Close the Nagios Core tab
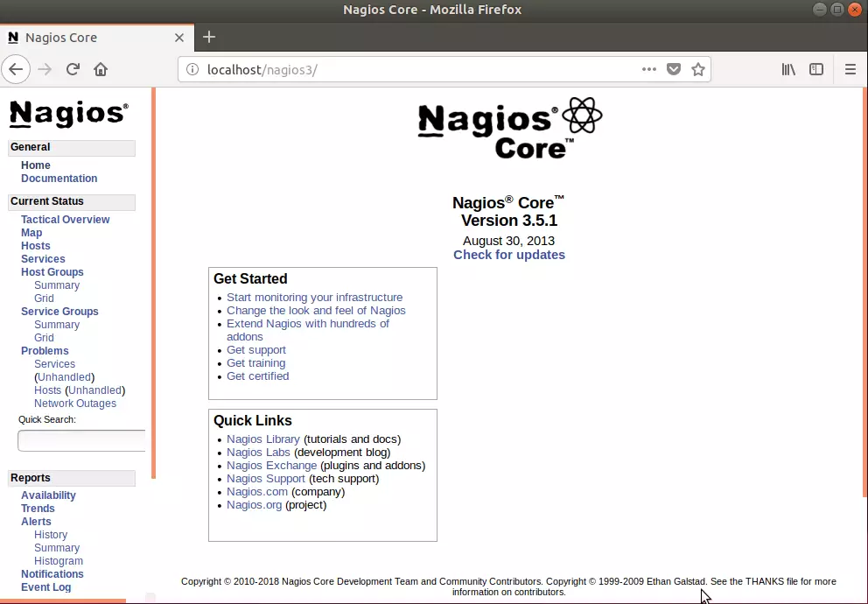 (178, 38)
